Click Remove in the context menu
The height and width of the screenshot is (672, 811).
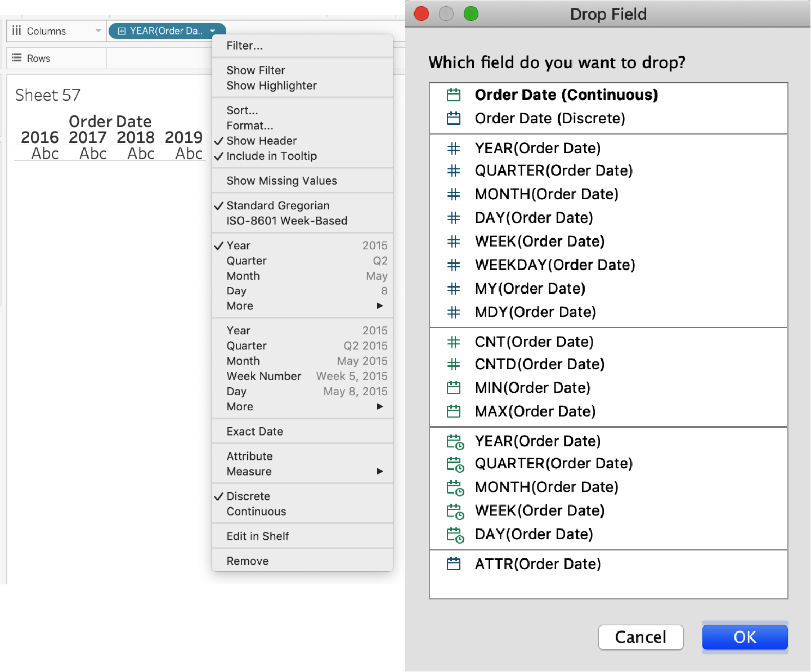pyautogui.click(x=302, y=561)
